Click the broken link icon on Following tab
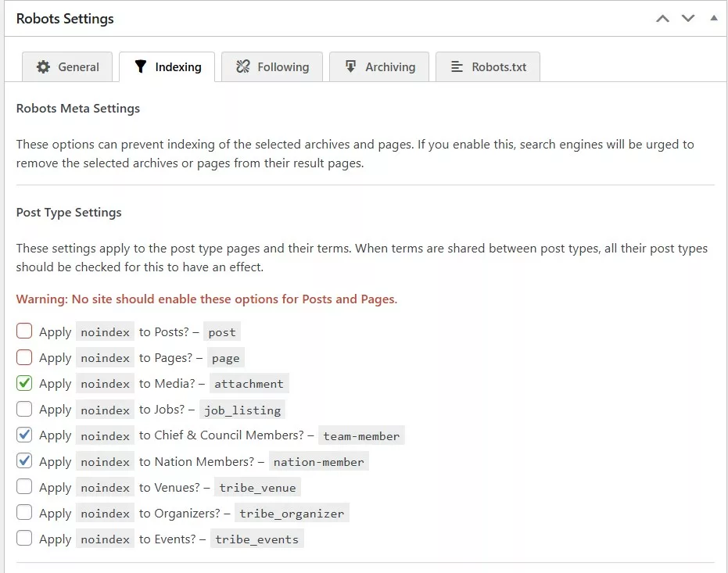 pos(243,67)
